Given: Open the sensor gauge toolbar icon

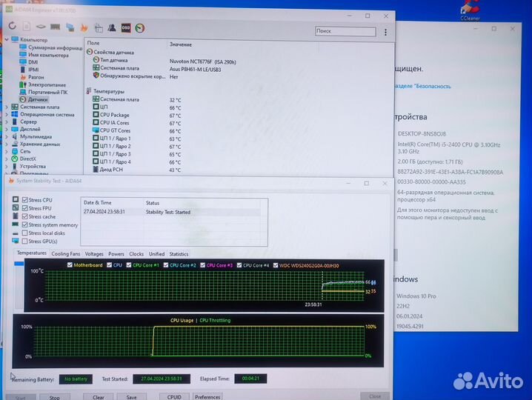Looking at the screenshot, I should pyautogui.click(x=140, y=28).
